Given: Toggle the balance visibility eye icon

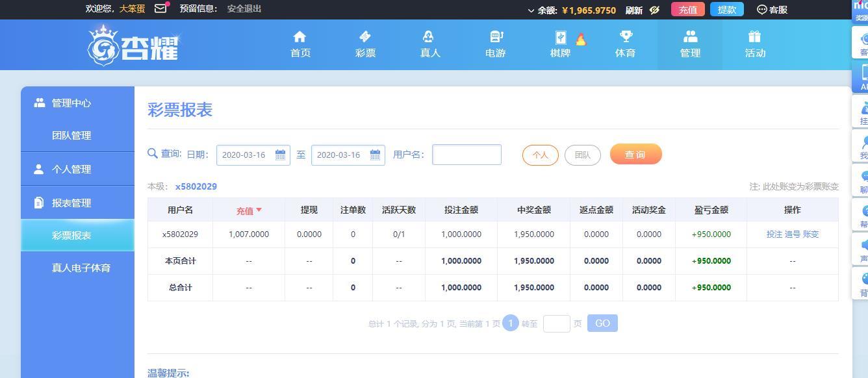Looking at the screenshot, I should (x=654, y=10).
